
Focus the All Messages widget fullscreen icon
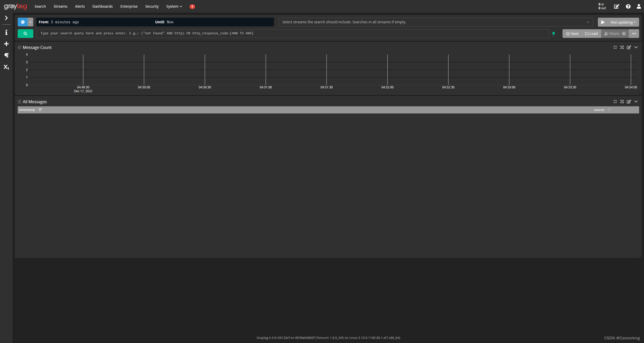tap(622, 101)
